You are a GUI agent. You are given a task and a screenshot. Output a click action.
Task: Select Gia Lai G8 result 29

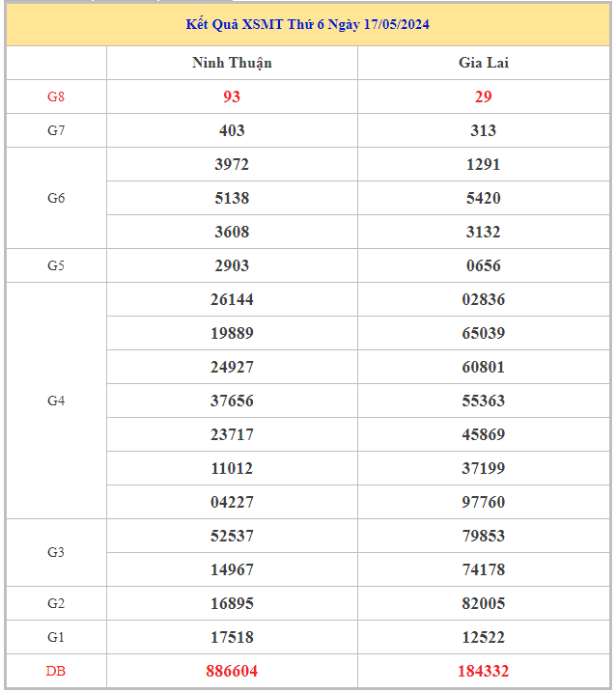click(483, 97)
